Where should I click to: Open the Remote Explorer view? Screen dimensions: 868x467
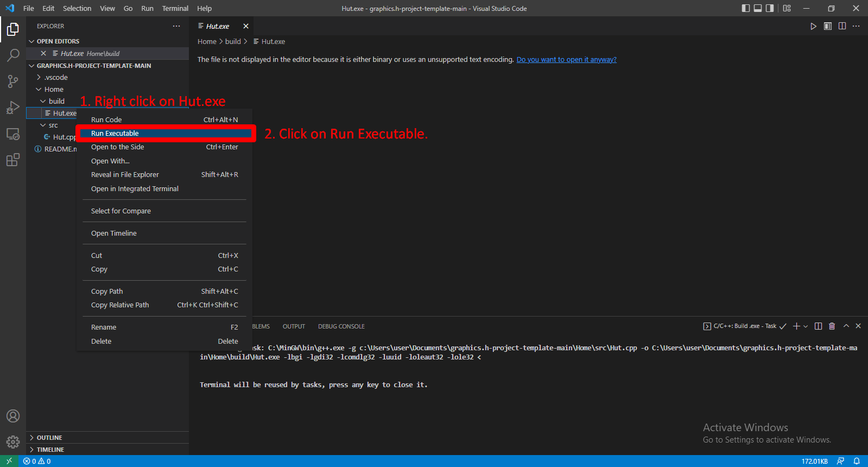tap(13, 134)
